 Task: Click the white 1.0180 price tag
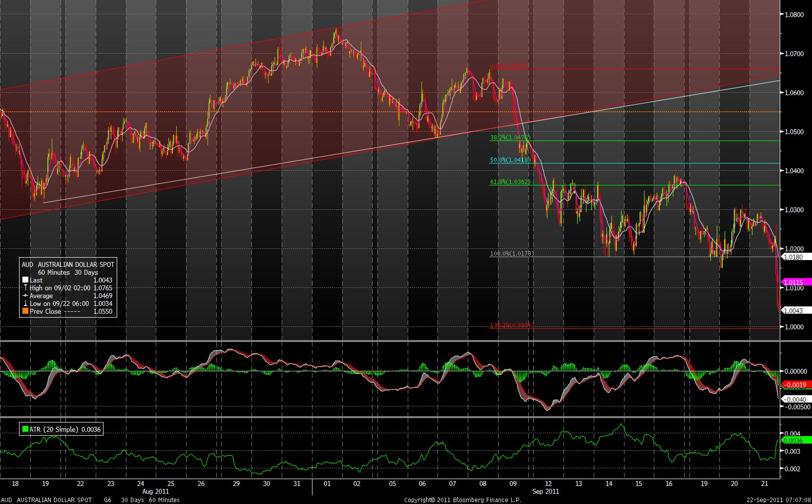click(796, 257)
